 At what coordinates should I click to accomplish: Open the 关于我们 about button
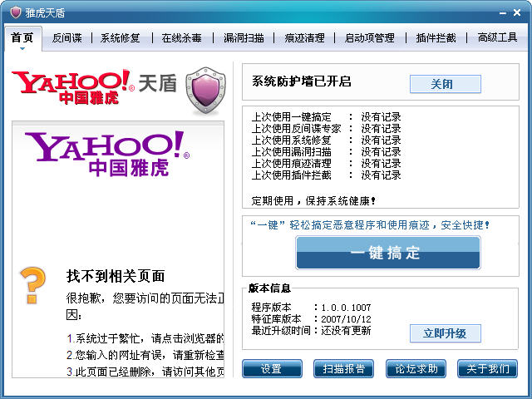coord(488,368)
